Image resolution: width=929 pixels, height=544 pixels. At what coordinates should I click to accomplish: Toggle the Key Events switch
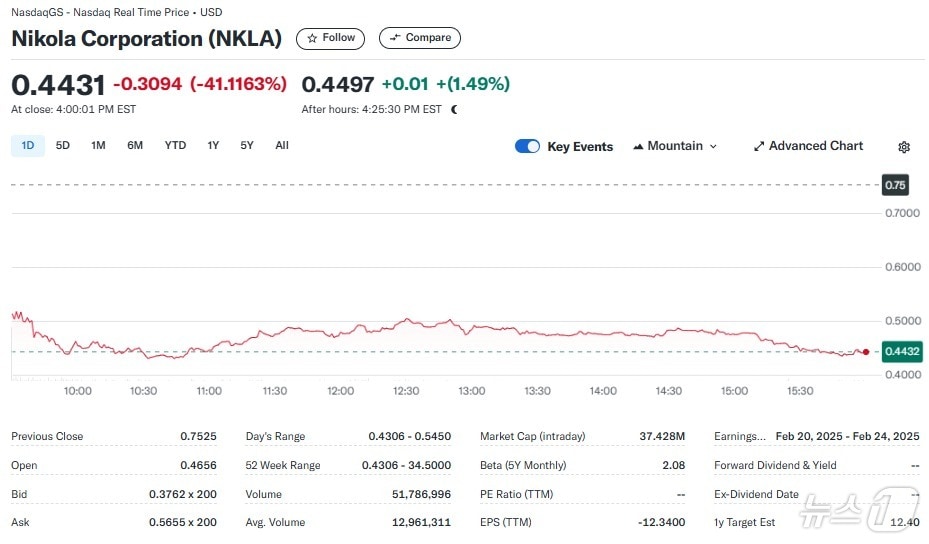tap(527, 146)
